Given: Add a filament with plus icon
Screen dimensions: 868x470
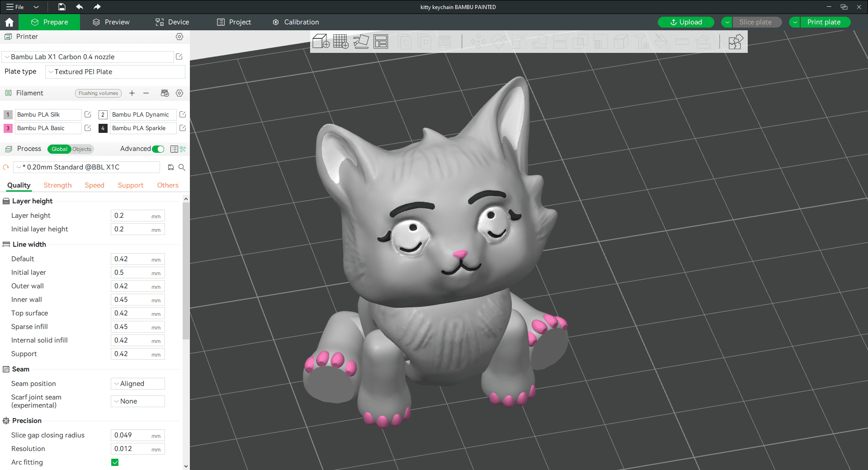Looking at the screenshot, I should (132, 93).
